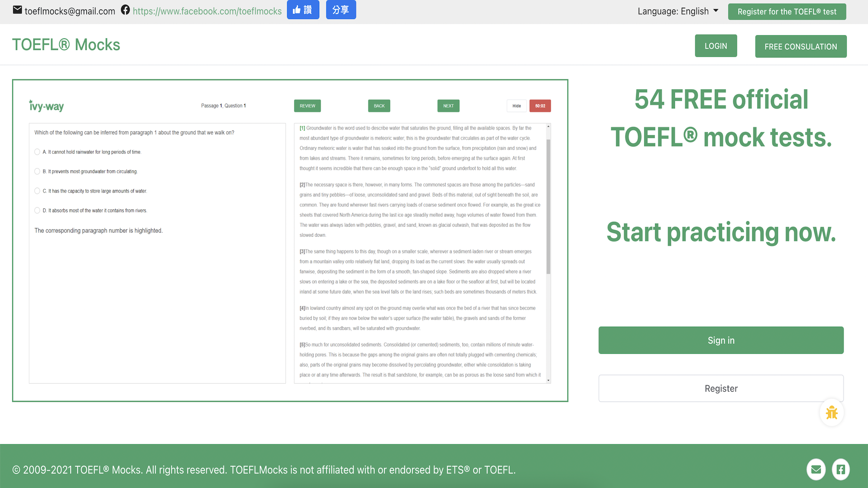
Task: Click the Start practicing now heading
Action: [721, 232]
